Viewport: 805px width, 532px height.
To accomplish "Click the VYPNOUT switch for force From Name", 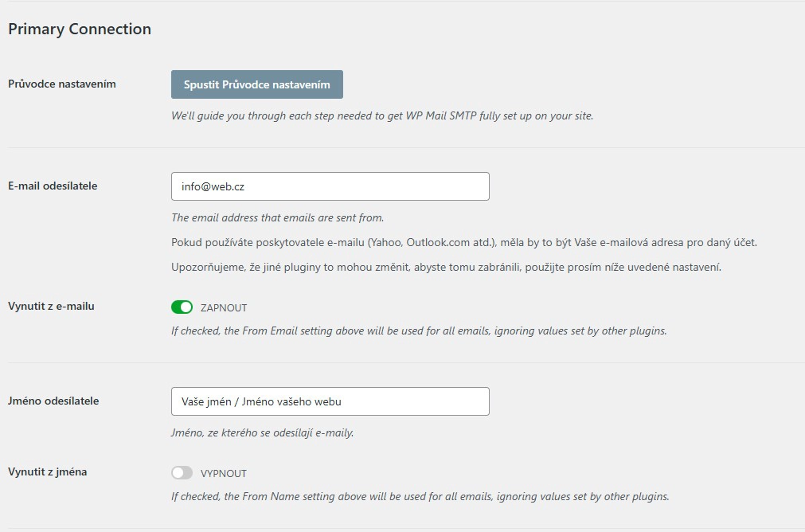I will pos(182,472).
